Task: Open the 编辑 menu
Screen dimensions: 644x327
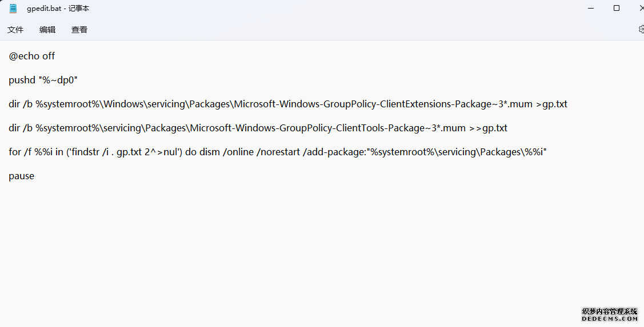Action: point(47,30)
